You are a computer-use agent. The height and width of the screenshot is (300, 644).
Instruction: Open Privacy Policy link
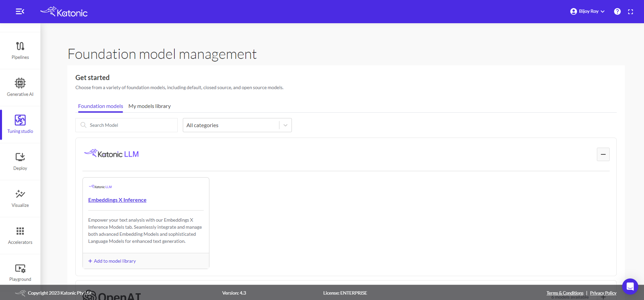point(603,293)
